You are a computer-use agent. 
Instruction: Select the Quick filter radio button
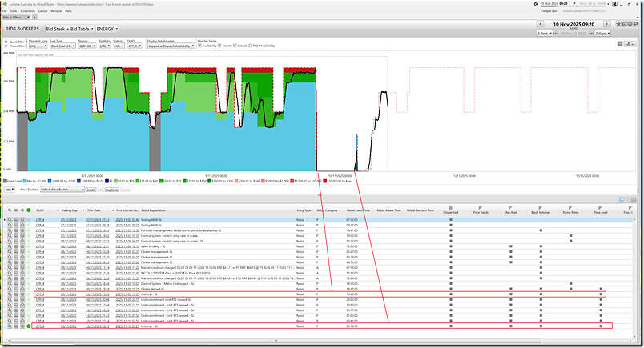(6, 42)
